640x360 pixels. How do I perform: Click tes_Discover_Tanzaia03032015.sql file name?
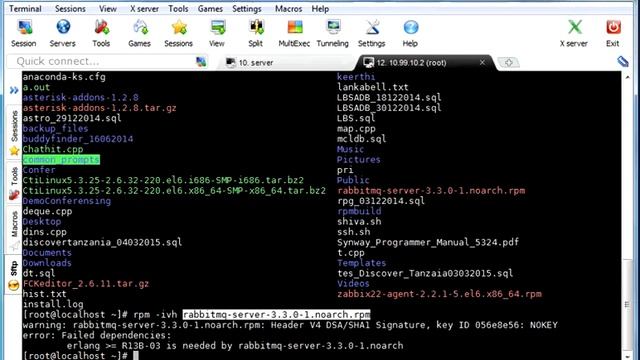[425, 273]
